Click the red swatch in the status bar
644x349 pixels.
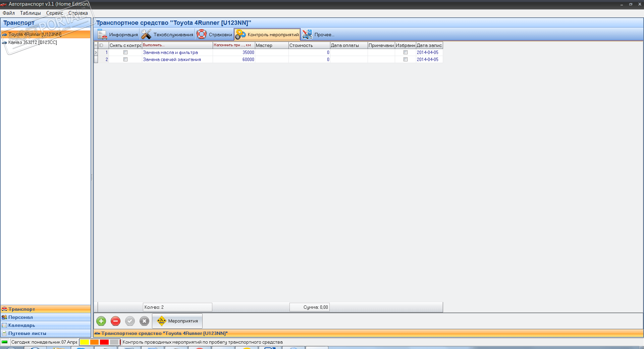104,342
